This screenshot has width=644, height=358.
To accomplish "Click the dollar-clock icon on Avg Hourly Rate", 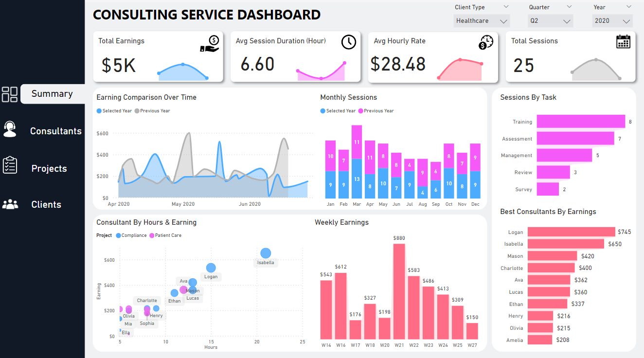I will tap(486, 42).
